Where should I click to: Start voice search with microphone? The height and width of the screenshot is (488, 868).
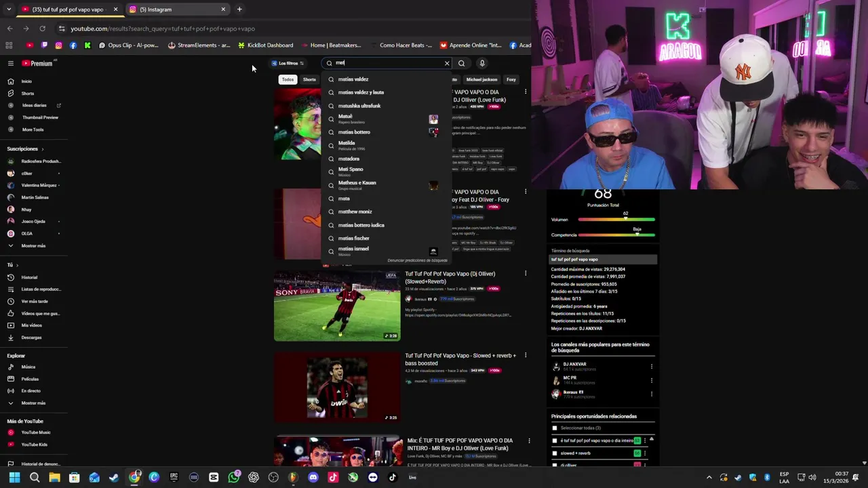pos(482,63)
